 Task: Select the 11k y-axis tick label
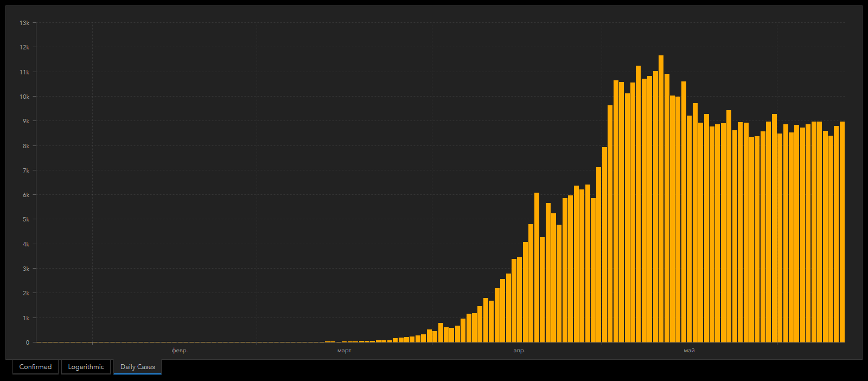(24, 72)
